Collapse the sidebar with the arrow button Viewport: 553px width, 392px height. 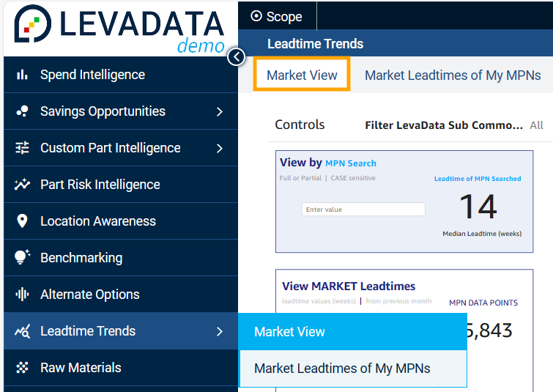pos(236,56)
